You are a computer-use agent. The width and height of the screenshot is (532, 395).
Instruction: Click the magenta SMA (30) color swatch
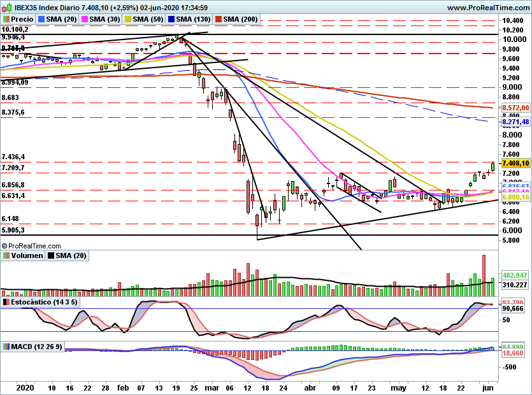point(85,19)
